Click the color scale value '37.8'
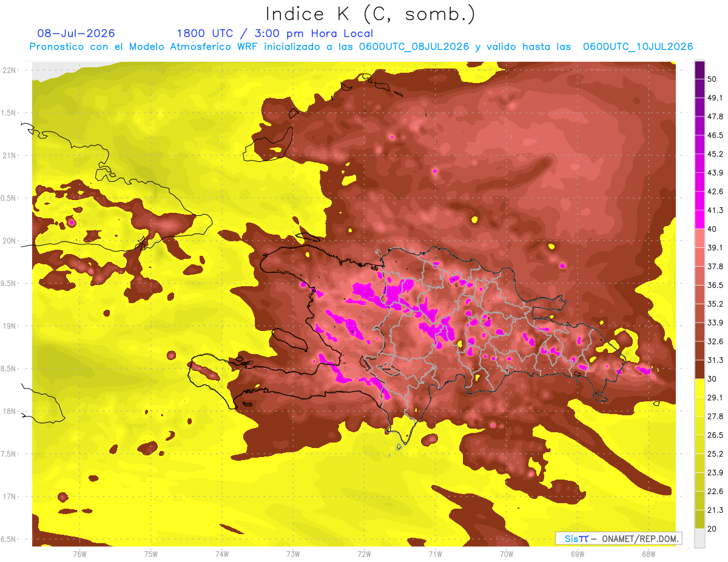This screenshot has width=728, height=562. 715,266
